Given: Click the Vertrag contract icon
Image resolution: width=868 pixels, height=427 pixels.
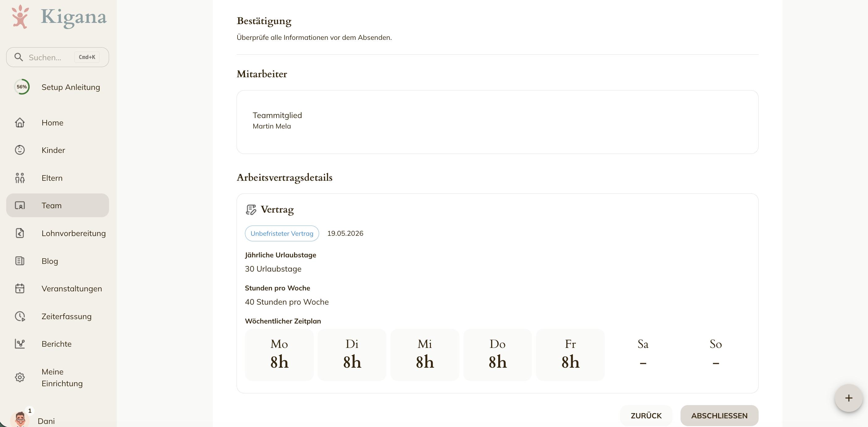Looking at the screenshot, I should pyautogui.click(x=251, y=209).
